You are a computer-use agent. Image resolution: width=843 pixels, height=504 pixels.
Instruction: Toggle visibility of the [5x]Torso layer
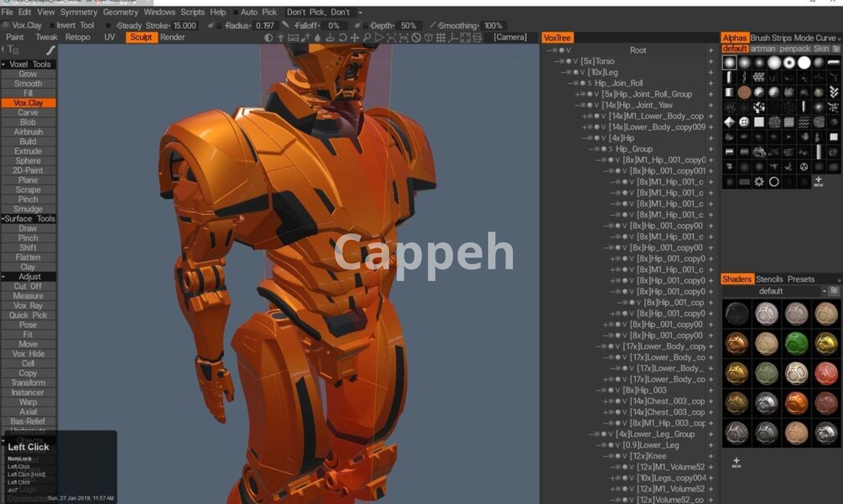pyautogui.click(x=569, y=61)
